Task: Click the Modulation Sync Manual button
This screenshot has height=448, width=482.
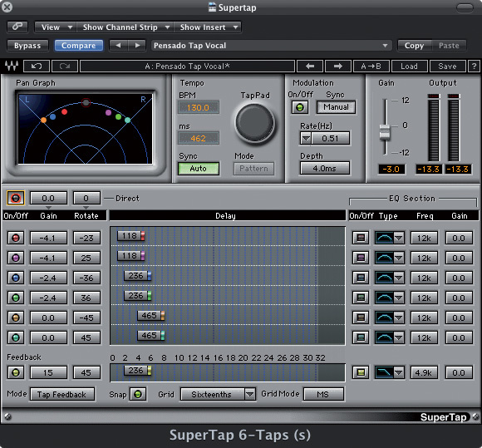Action: pyautogui.click(x=336, y=107)
